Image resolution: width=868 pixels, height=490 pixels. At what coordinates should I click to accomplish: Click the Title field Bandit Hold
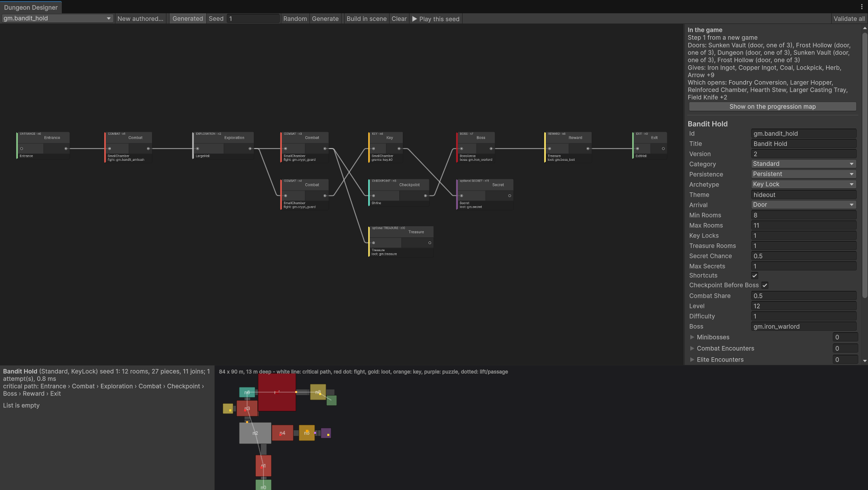(804, 144)
